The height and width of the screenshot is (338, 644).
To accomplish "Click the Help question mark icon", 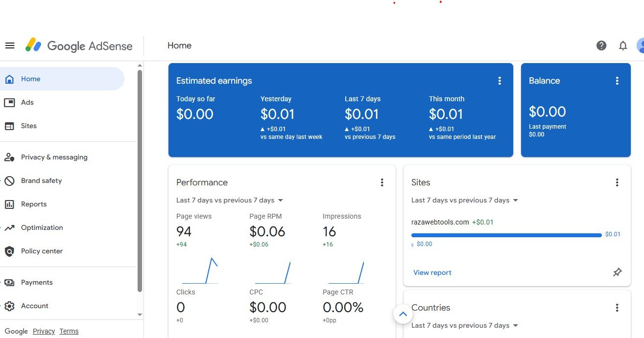I will point(601,45).
